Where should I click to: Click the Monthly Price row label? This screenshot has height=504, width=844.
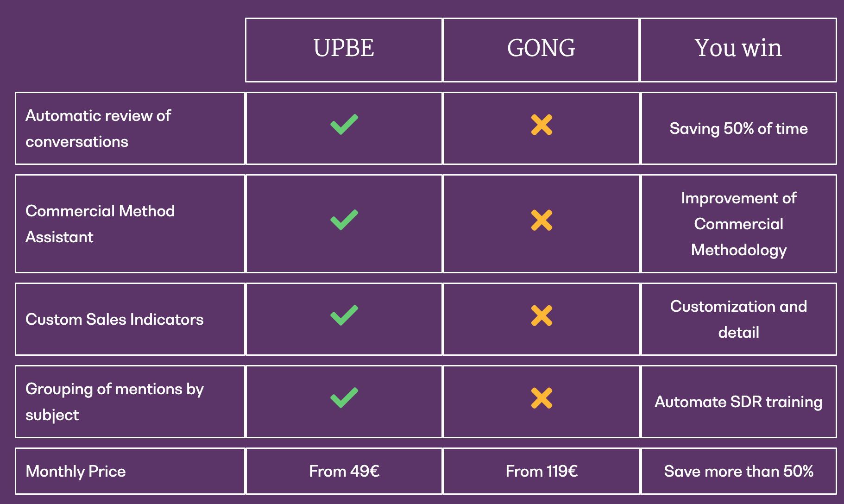click(76, 471)
